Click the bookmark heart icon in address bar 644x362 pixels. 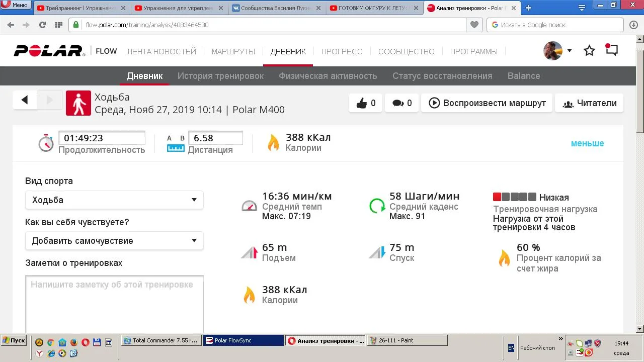pyautogui.click(x=473, y=25)
